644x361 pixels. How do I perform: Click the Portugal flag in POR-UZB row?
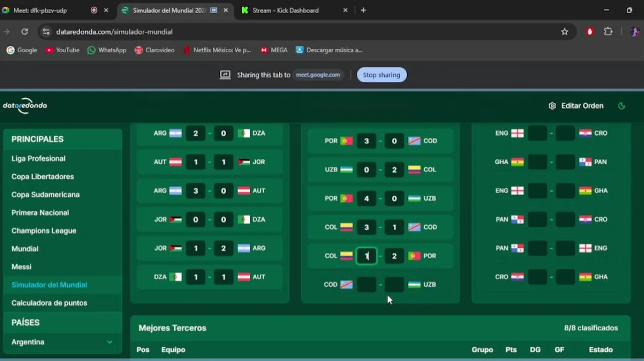(347, 198)
